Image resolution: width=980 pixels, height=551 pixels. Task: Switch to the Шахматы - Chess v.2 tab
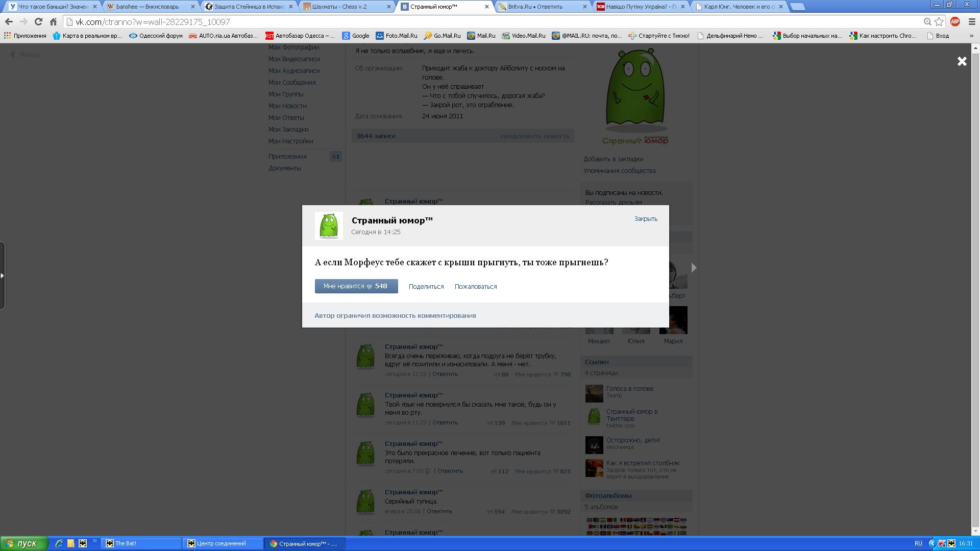click(x=339, y=7)
